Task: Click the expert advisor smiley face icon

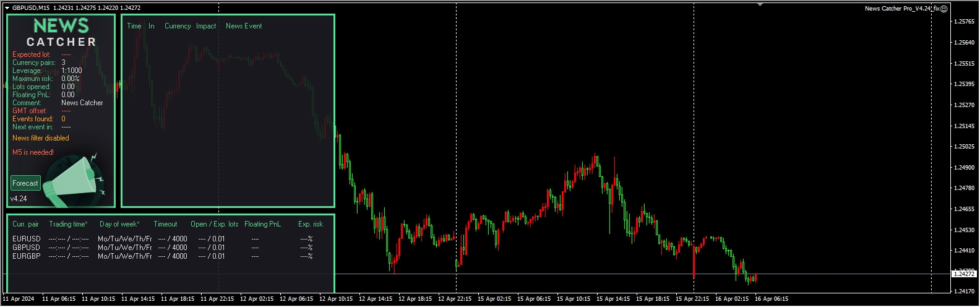Action: pos(944,9)
